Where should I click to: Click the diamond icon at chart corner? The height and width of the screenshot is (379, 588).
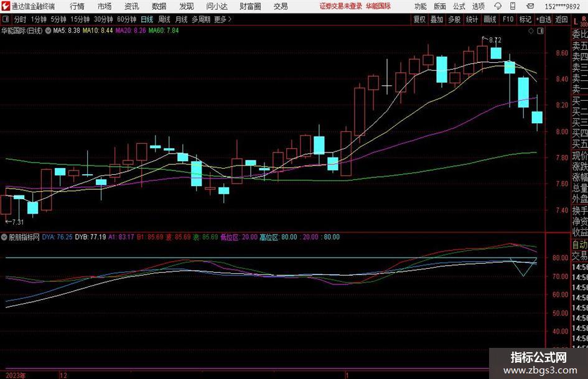[x=531, y=31]
